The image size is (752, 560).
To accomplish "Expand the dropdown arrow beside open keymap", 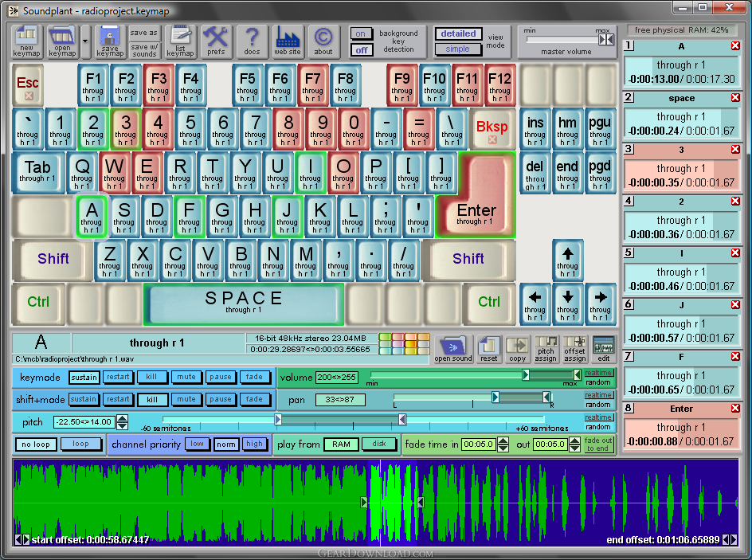I will [85, 41].
